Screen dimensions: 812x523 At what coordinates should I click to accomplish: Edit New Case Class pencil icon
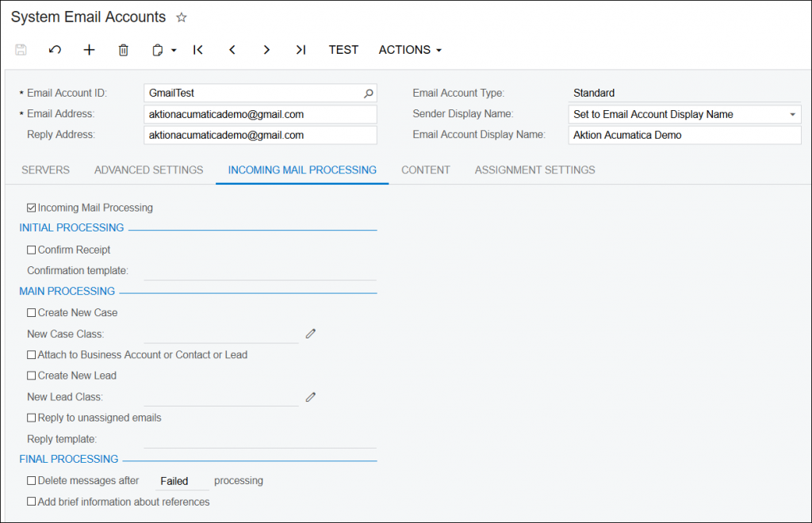point(311,334)
